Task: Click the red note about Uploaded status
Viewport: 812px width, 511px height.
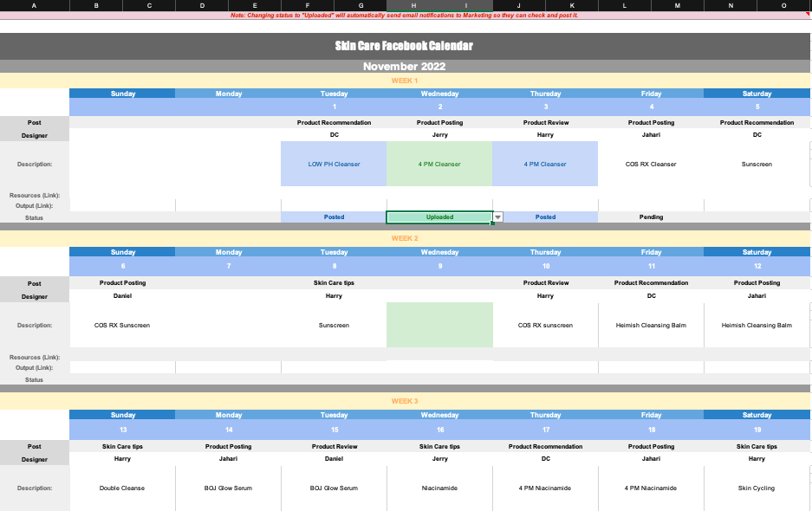Action: [x=404, y=16]
